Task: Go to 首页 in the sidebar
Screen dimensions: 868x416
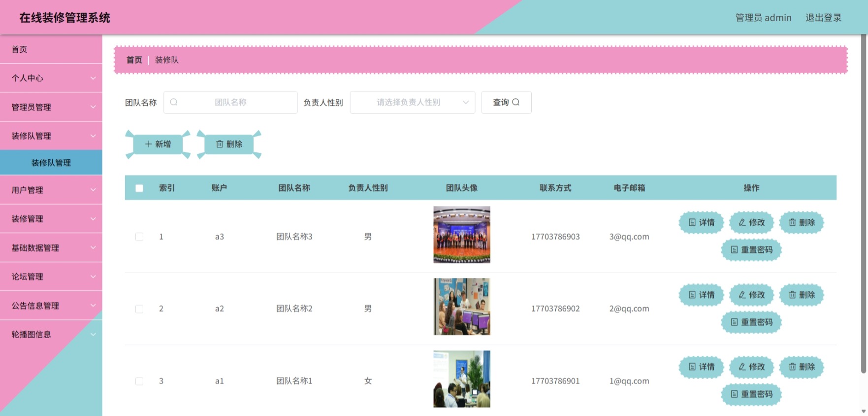Action: [x=51, y=49]
